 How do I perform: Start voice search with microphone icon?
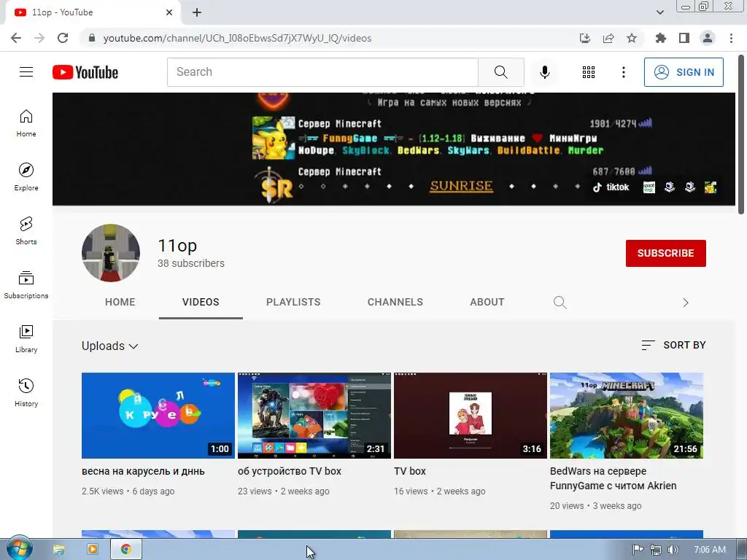tap(544, 72)
